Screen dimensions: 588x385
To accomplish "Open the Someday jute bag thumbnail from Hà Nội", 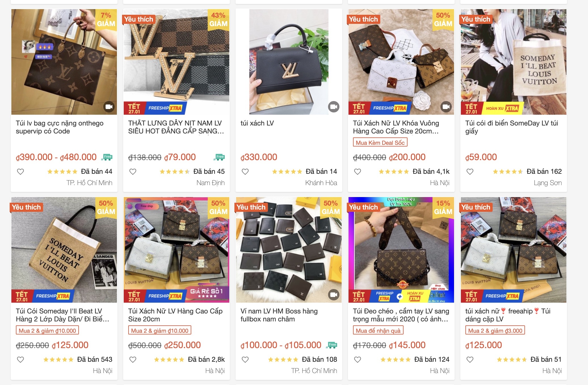I will 64,250.
